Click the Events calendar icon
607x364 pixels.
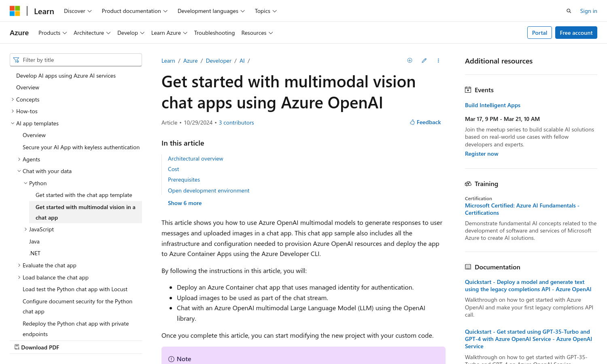click(x=468, y=89)
